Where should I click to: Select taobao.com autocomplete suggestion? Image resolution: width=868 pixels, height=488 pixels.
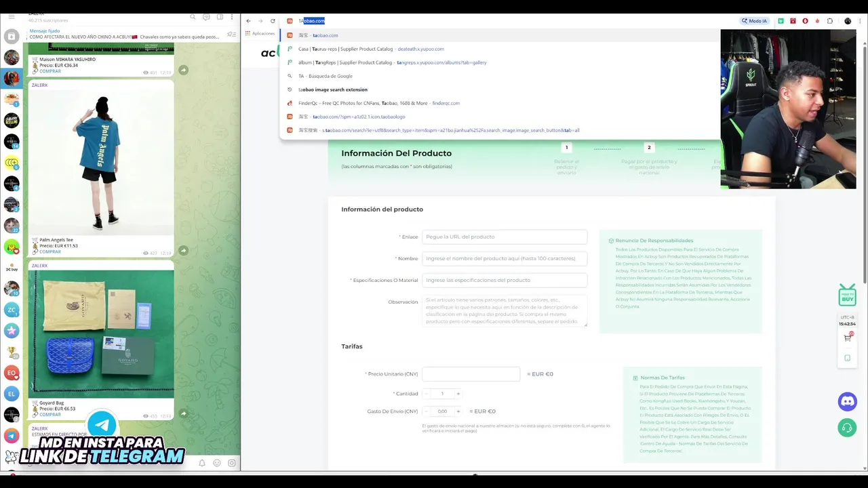pyautogui.click(x=500, y=35)
